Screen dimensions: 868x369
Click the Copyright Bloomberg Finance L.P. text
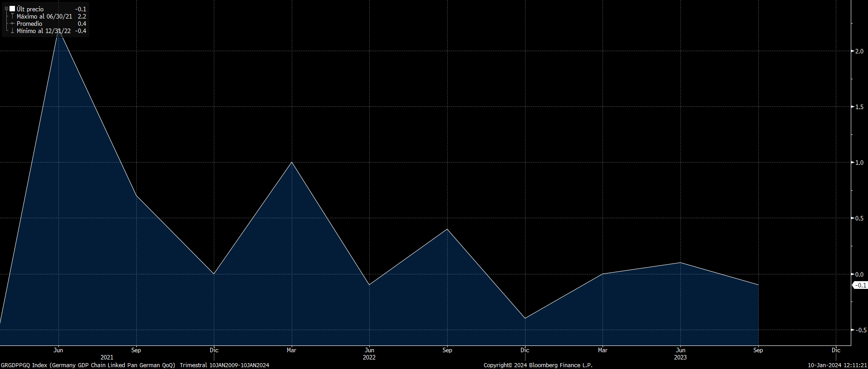(538, 365)
